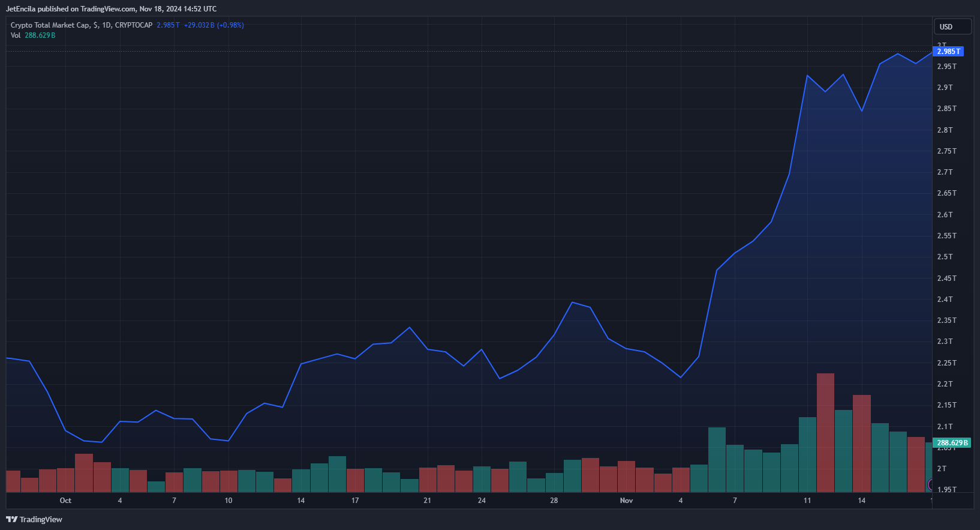Click the "17" date label on the time axis
This screenshot has height=530, width=980.
[x=355, y=501]
